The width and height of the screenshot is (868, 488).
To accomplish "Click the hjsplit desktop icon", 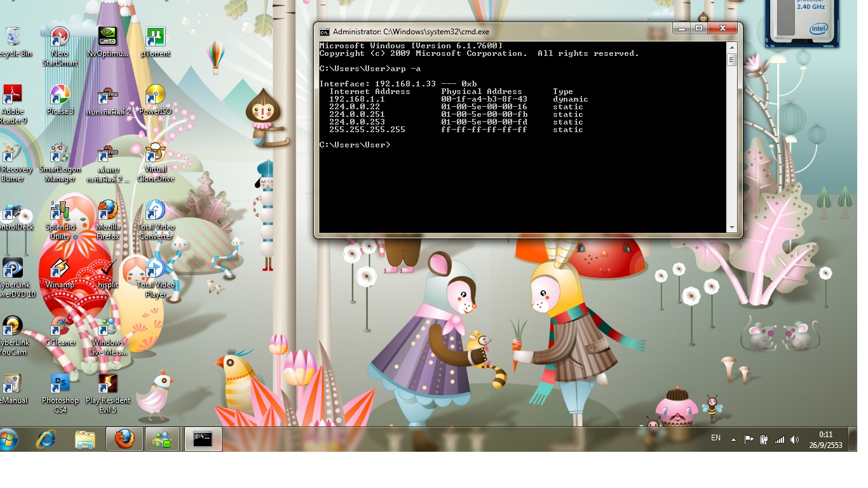I will [x=108, y=273].
